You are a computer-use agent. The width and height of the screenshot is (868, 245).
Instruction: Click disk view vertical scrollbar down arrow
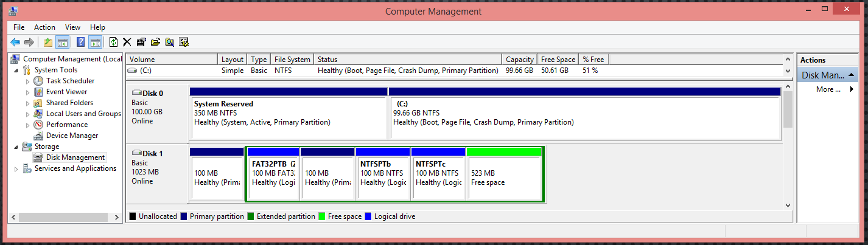[788, 205]
